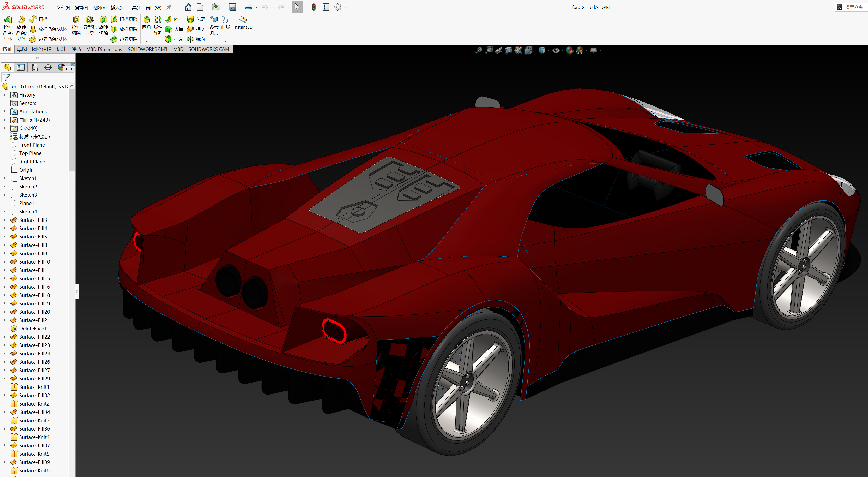868x477 pixels.
Task: Open the 文件(F) menu
Action: (x=63, y=7)
